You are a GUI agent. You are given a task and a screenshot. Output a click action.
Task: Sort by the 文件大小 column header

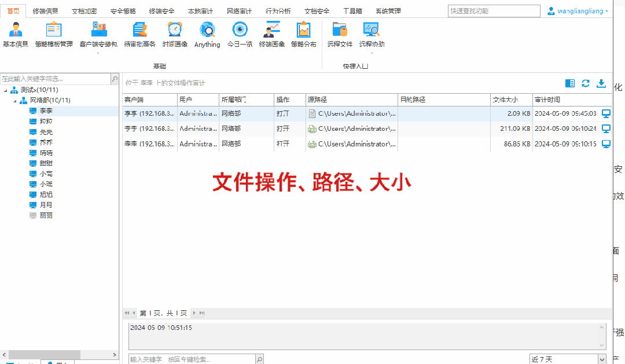(512, 100)
